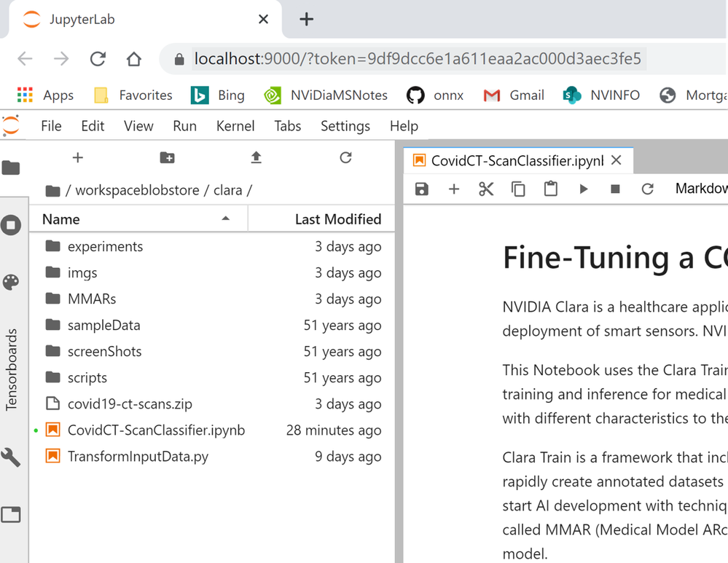Interrupt the kernel with stop button
The height and width of the screenshot is (563, 728).
[x=615, y=189]
